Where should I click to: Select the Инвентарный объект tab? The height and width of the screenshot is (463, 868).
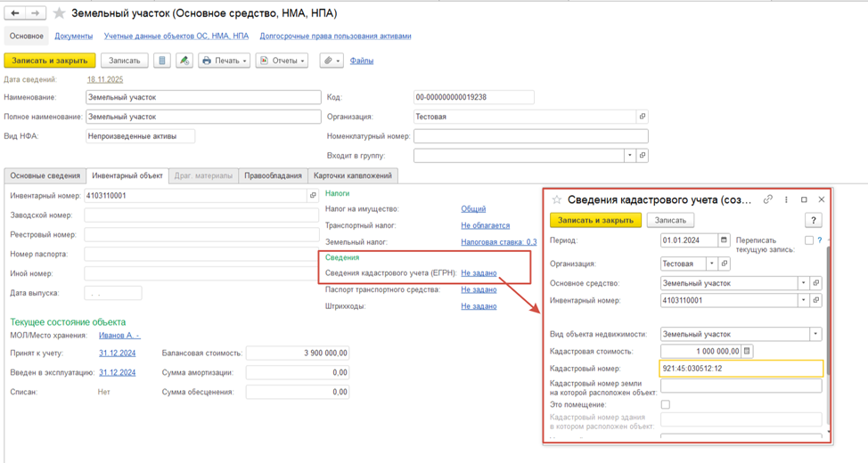click(127, 175)
